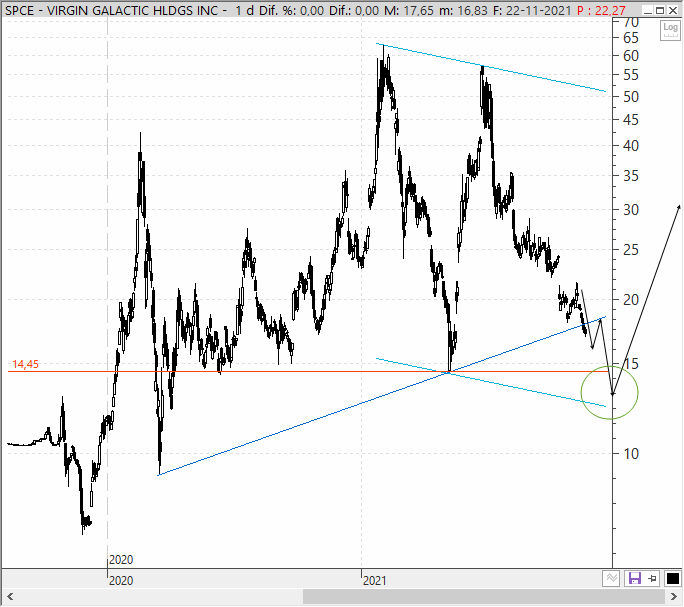This screenshot has width=684, height=607.
Task: Click the M: 17,65 maximum value
Action: 409,10
